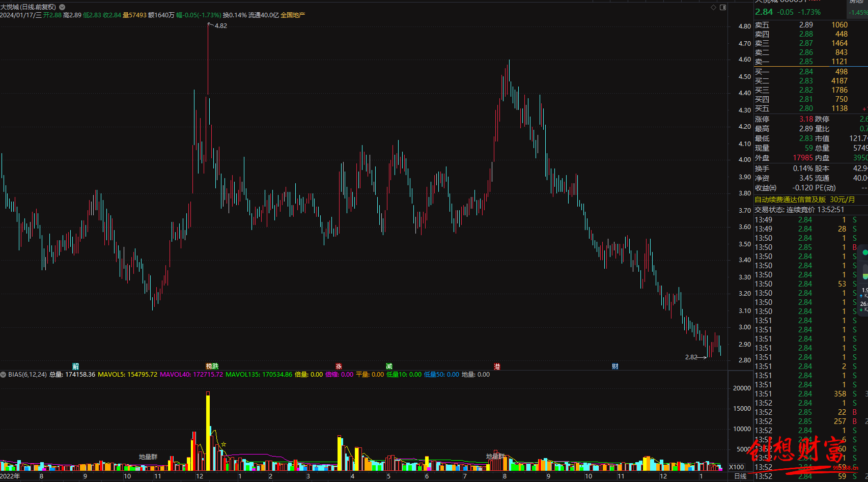The image size is (868, 482).
Task: Click the 涨停 3.18 limit-up value
Action: point(806,119)
